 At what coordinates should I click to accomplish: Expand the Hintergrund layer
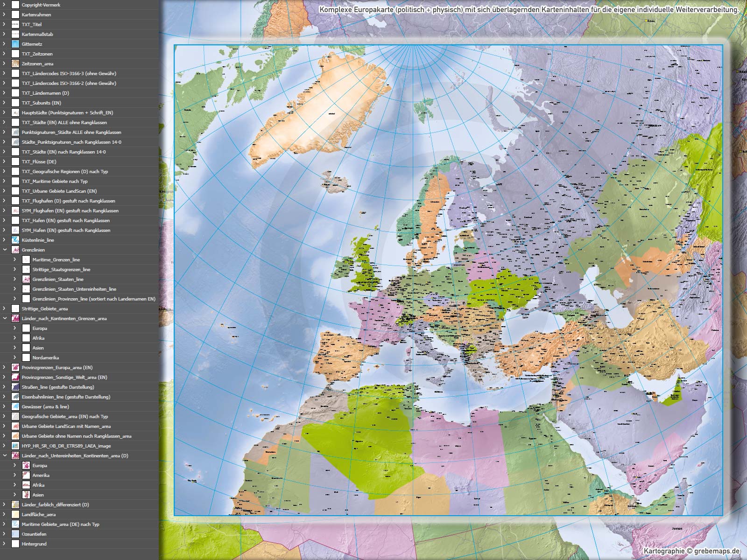[x=4, y=544]
